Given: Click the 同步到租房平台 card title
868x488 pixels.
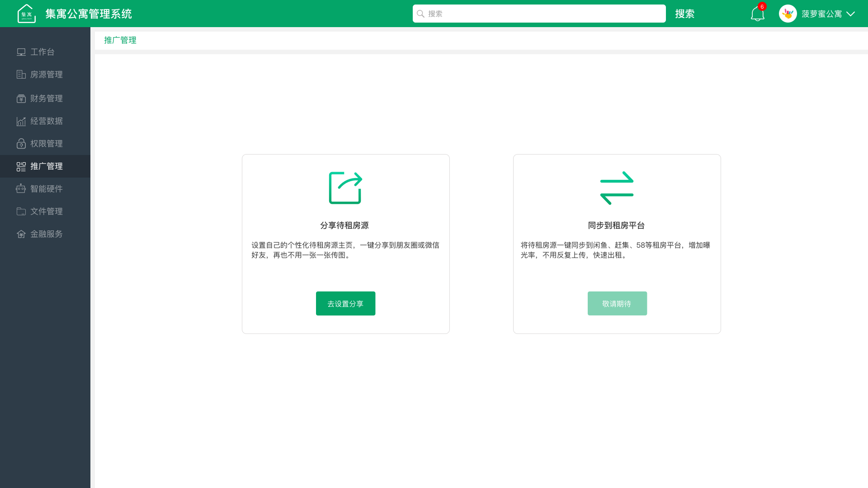Looking at the screenshot, I should click(616, 225).
